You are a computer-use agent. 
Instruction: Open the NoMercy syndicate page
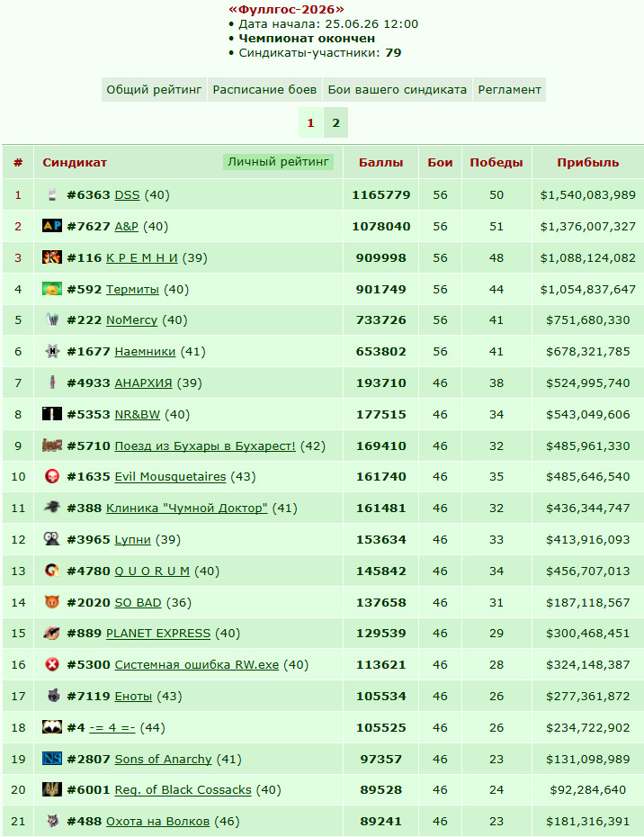click(x=132, y=319)
